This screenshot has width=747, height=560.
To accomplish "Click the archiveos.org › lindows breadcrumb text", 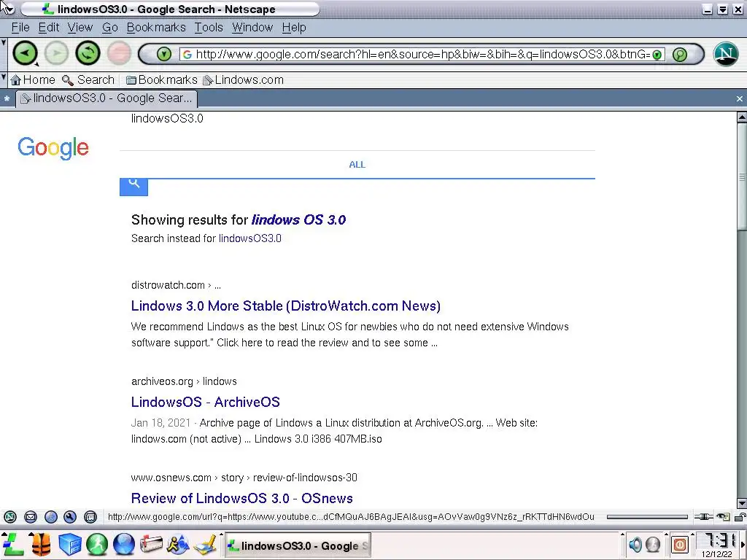I will (x=184, y=381).
